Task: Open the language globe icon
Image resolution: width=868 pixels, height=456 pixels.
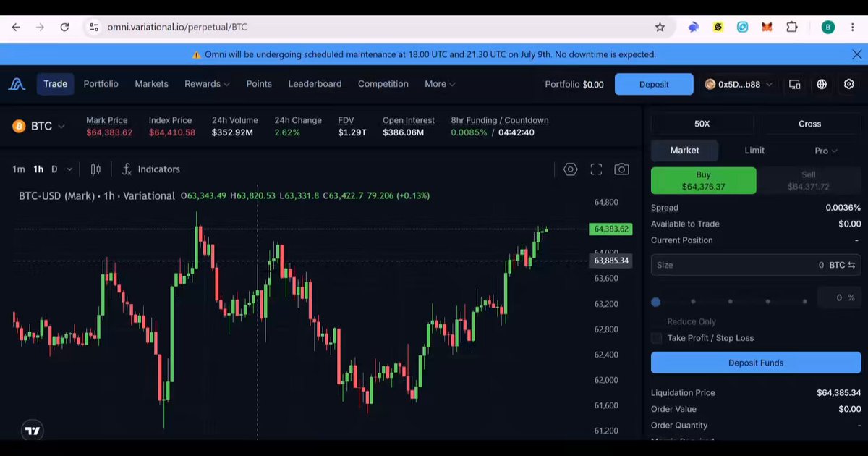Action: coord(822,84)
